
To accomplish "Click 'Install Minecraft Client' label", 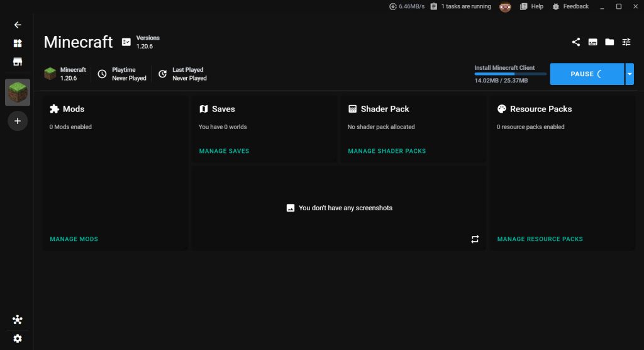I will [504, 68].
